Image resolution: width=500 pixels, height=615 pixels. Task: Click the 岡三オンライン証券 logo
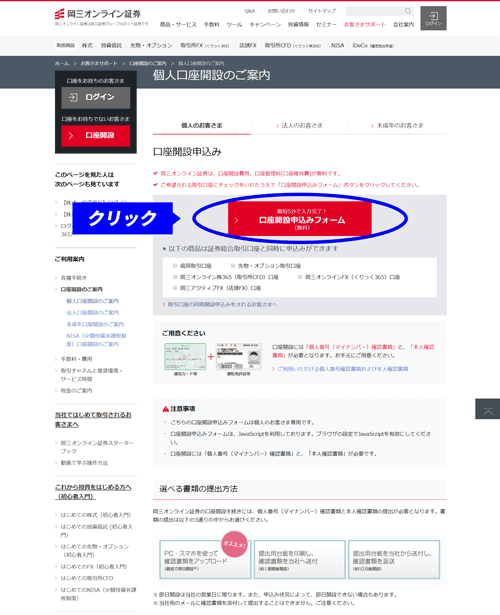click(x=98, y=14)
